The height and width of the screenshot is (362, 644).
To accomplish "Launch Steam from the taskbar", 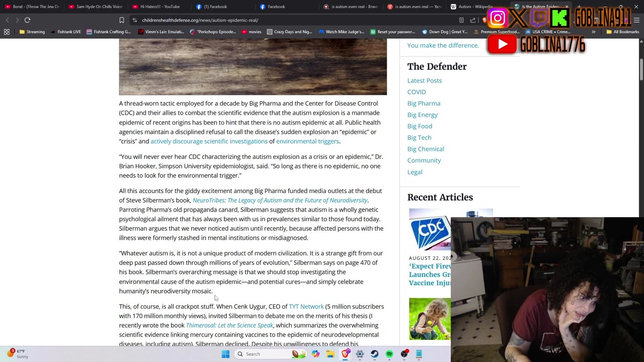I will [374, 354].
